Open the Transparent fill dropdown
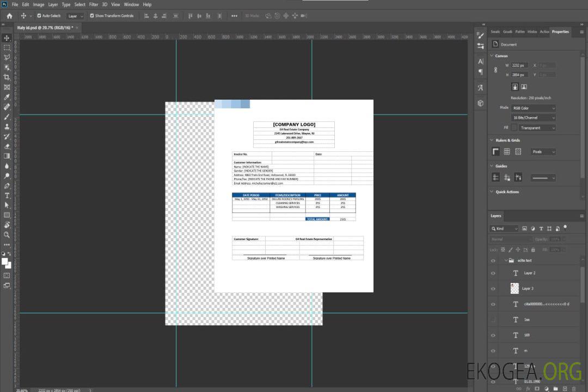588x392 pixels. click(537, 128)
